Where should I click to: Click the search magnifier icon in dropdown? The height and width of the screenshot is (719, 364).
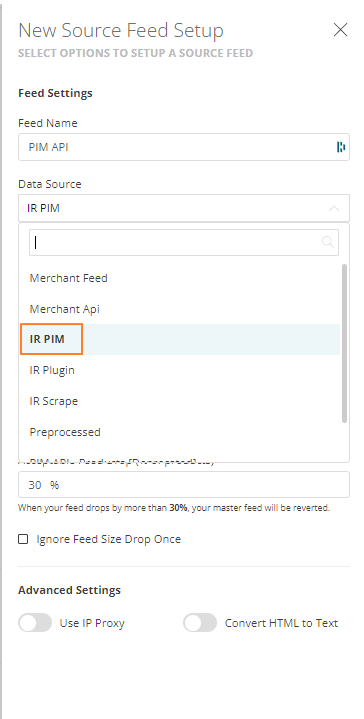pyautogui.click(x=328, y=242)
